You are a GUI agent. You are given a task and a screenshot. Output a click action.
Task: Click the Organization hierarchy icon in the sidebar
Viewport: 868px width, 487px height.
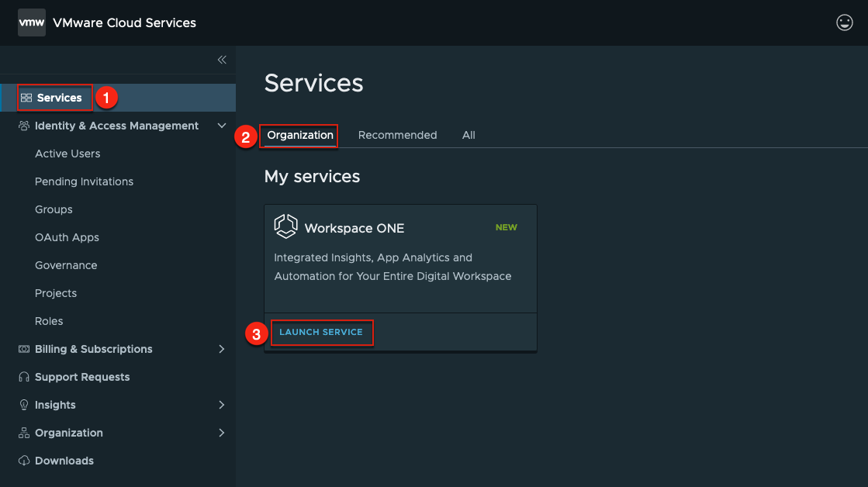click(24, 433)
